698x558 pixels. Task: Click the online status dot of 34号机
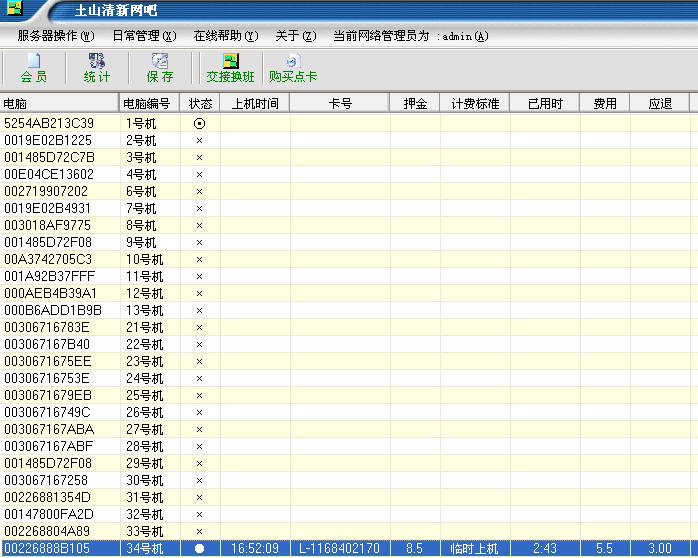click(199, 549)
